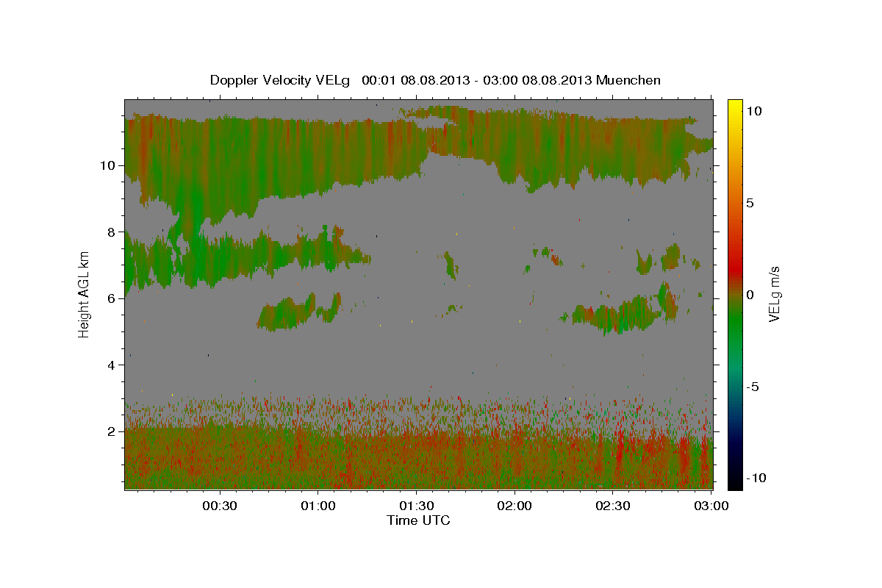Screen dimensions: 882x588
Task: Click the '01:00' time tick label
Action: [318, 506]
